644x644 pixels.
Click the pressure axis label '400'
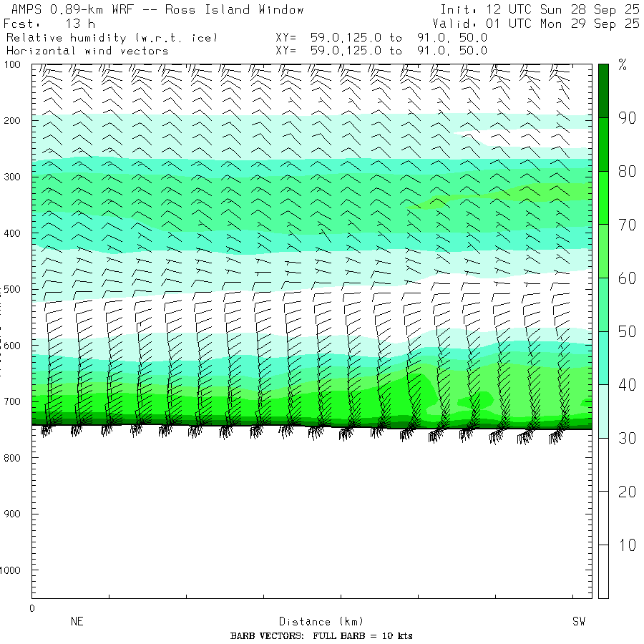pos(12,233)
